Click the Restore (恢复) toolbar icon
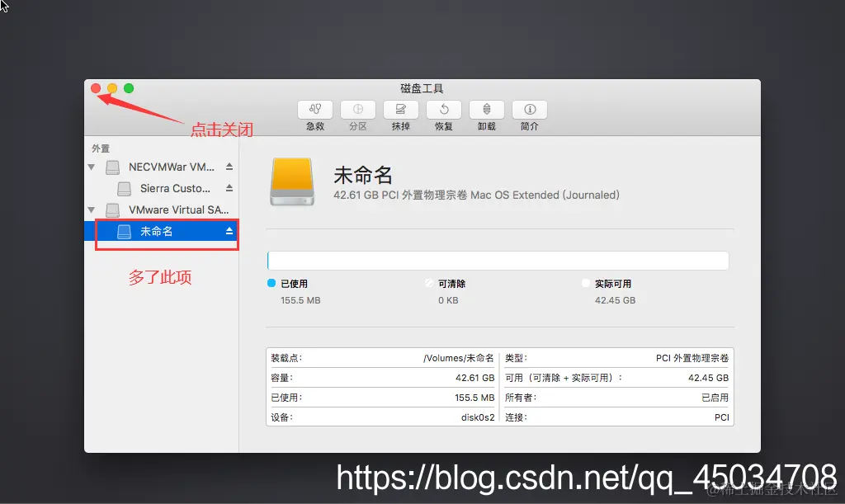Screen dimensions: 845x504 (443, 110)
